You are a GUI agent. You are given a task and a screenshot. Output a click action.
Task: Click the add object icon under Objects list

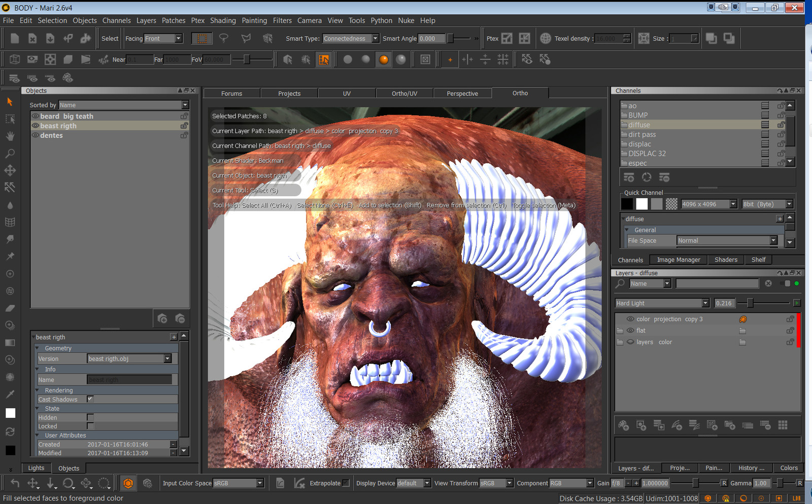[x=162, y=318]
